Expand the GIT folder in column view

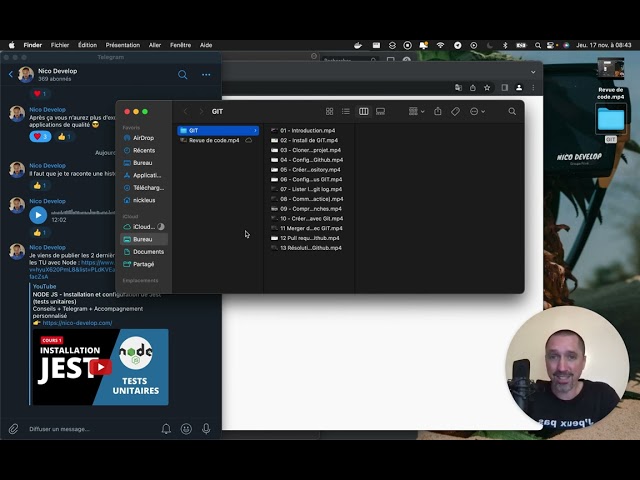(217, 130)
